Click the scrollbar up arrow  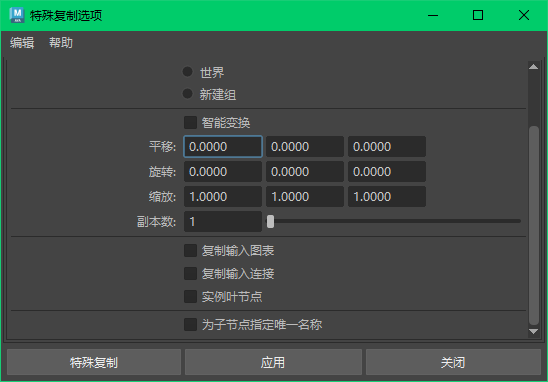(533, 67)
